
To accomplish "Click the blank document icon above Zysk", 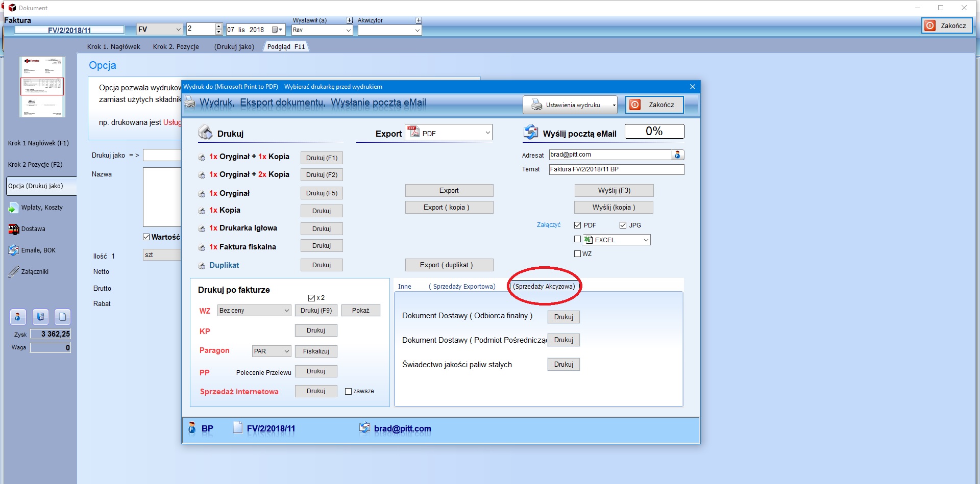I will (62, 317).
